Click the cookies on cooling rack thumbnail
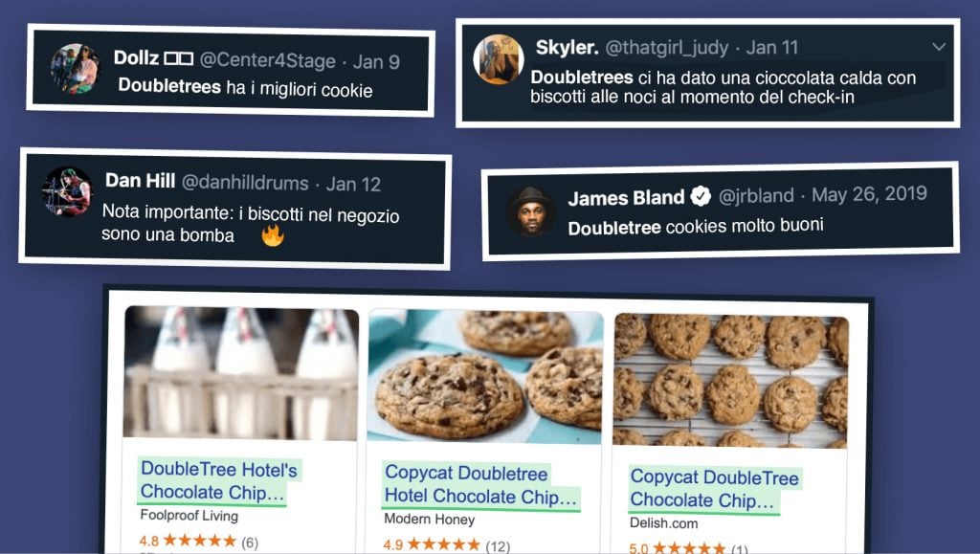980x554 pixels. pos(730,381)
